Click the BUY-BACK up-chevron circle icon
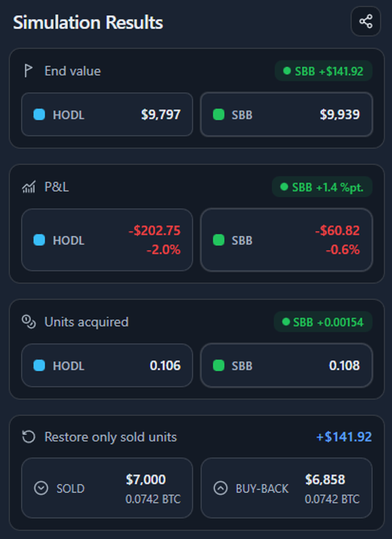The image size is (392, 539). pyautogui.click(x=220, y=488)
